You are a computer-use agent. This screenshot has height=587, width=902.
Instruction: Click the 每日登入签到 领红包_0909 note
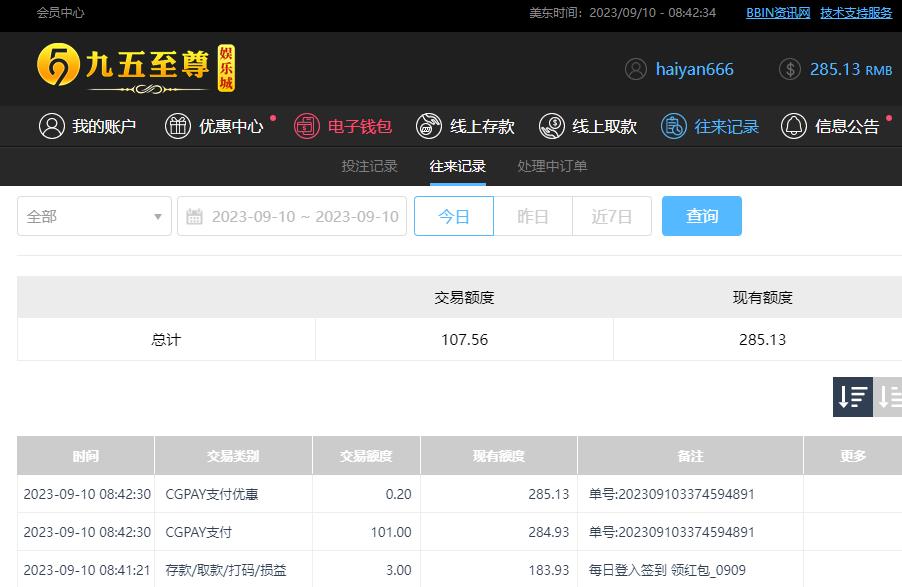pyautogui.click(x=667, y=570)
